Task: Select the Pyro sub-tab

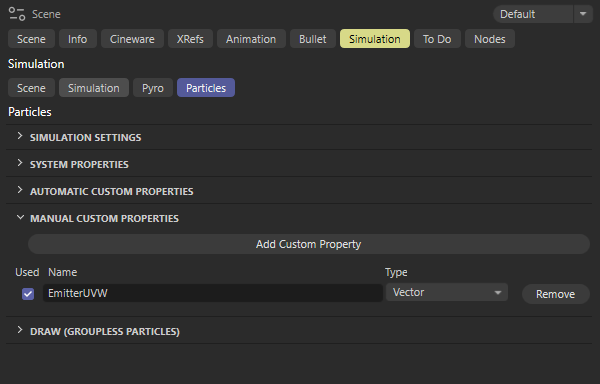Action: click(x=153, y=88)
